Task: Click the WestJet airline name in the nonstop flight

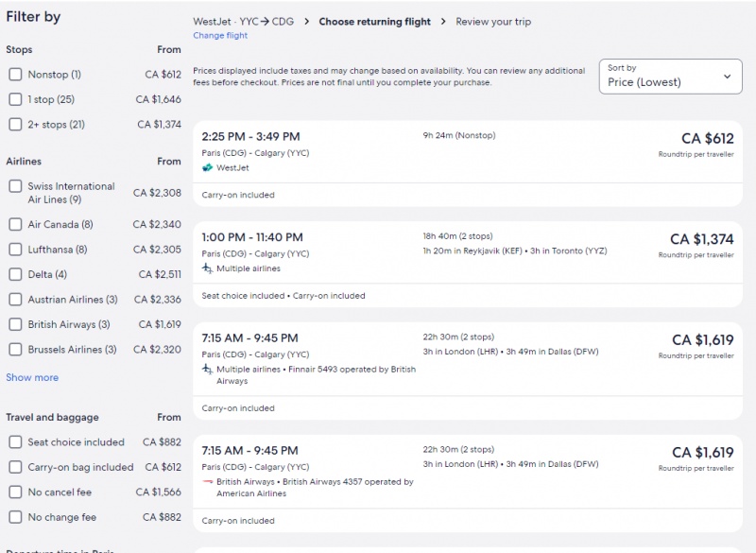Action: coord(232,167)
